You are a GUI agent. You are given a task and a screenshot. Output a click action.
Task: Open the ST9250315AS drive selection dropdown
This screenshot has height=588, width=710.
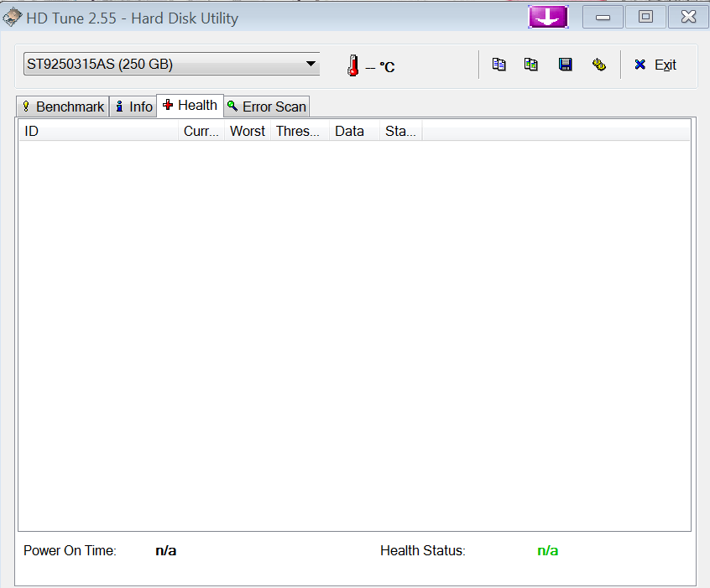[171, 64]
